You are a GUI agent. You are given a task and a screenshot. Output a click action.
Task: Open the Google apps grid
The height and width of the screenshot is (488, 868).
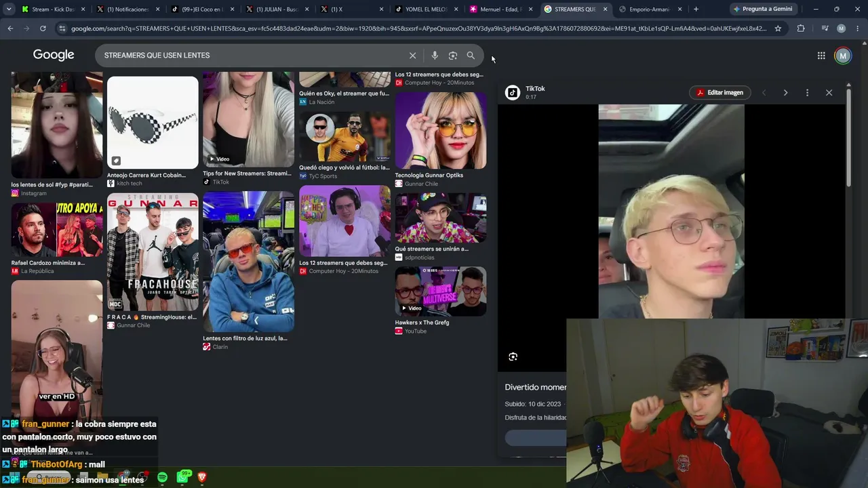click(821, 56)
